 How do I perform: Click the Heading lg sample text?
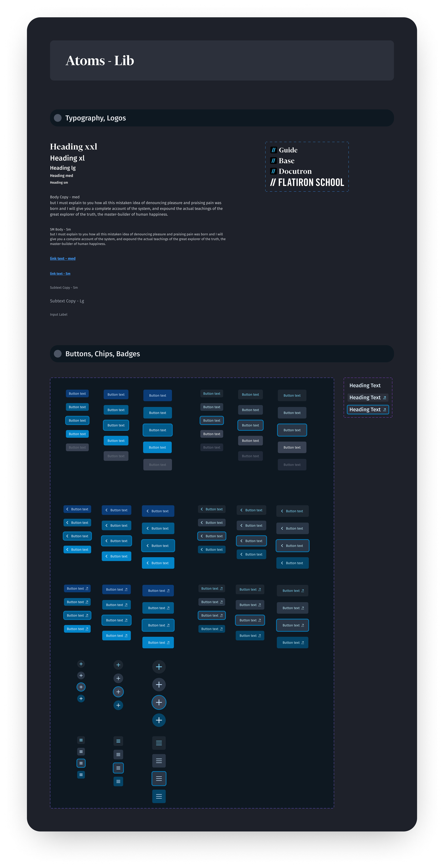pyautogui.click(x=63, y=168)
